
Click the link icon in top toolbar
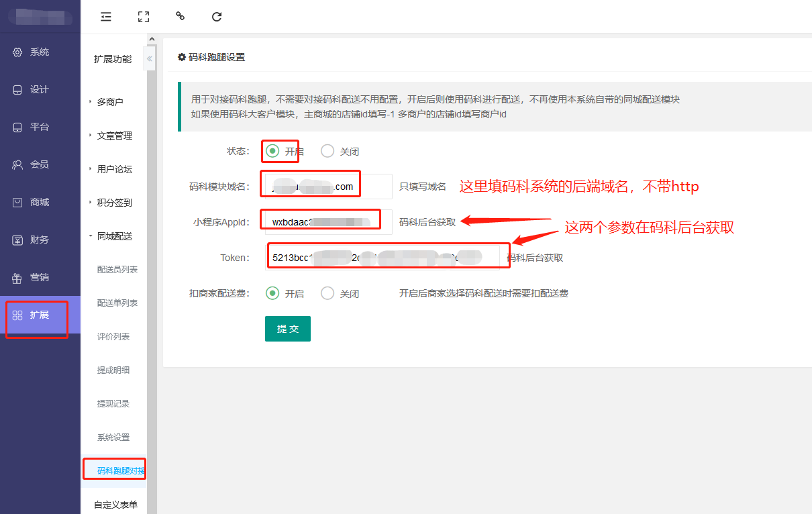(x=180, y=16)
